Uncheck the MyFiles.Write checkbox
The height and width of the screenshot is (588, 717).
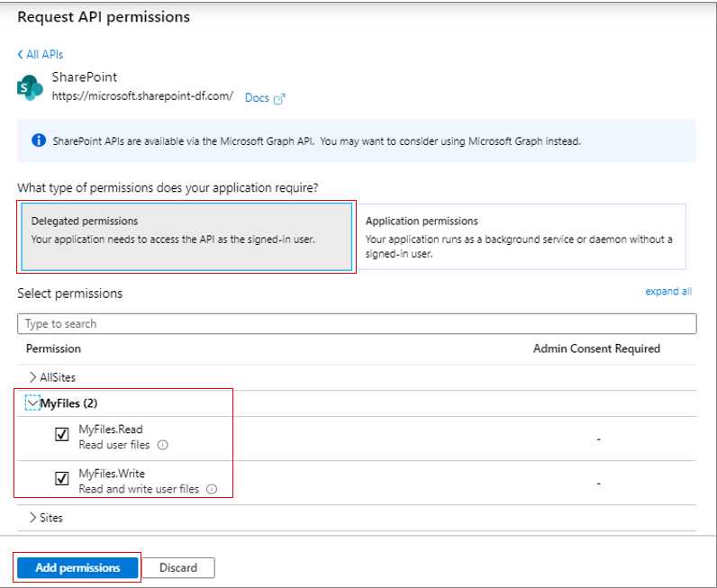pos(62,478)
